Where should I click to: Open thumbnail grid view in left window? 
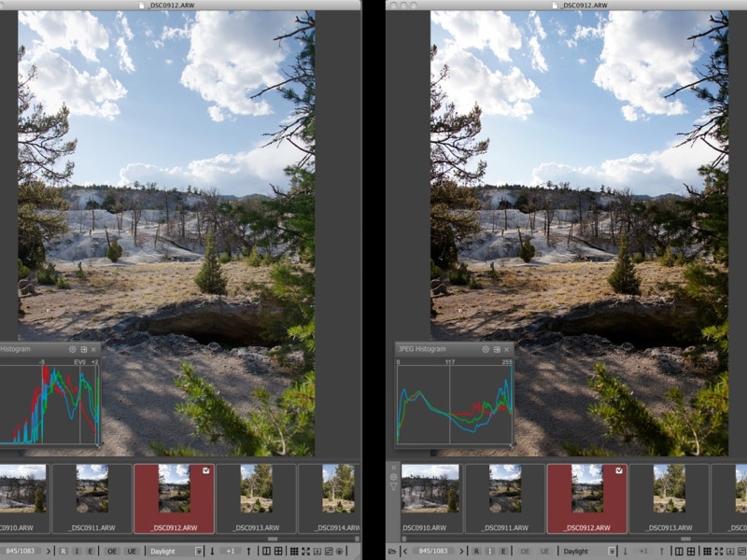pos(294,551)
